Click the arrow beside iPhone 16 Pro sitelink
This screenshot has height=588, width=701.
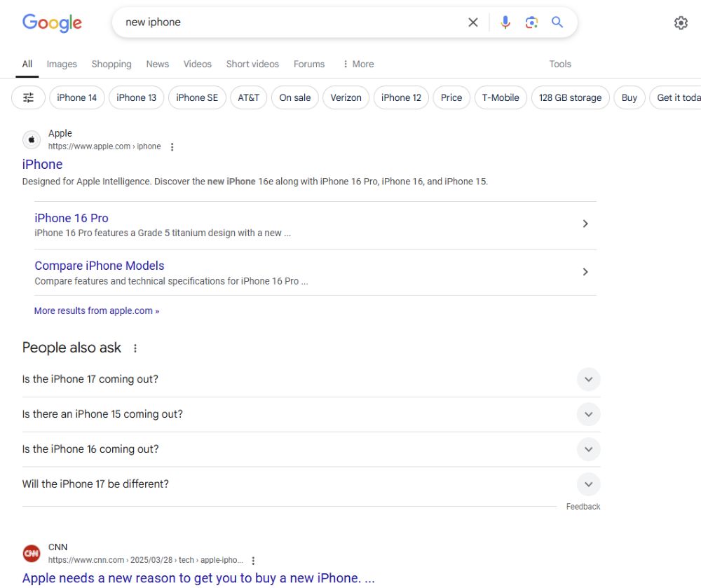[x=585, y=224]
